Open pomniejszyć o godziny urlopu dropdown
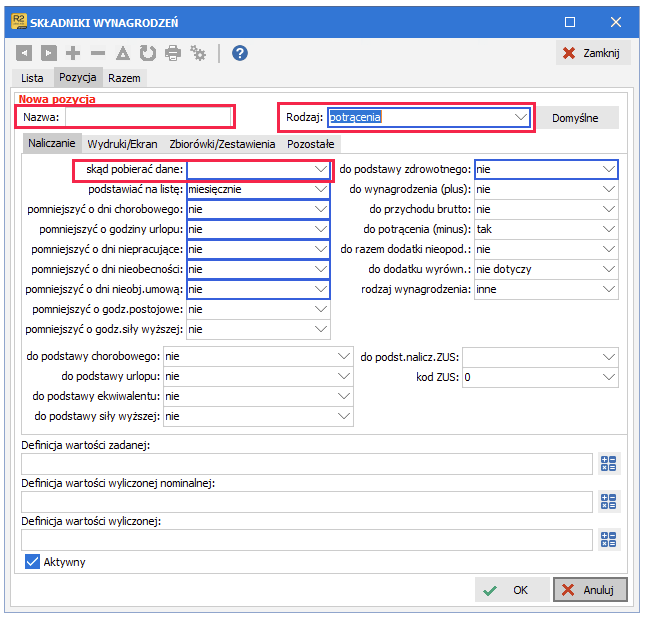The image size is (648, 622). pyautogui.click(x=320, y=229)
